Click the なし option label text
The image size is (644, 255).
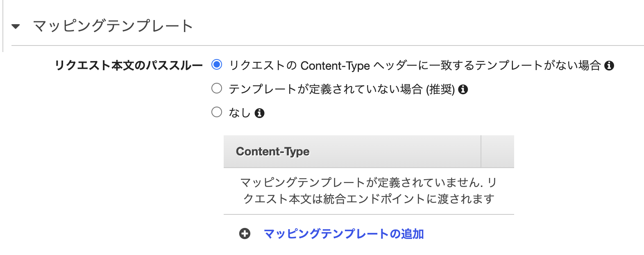pos(240,113)
